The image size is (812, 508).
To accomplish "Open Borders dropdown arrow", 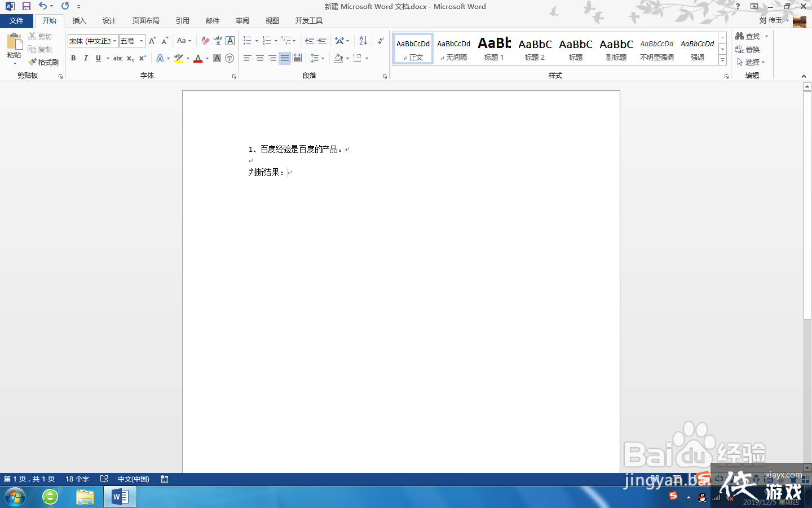I will [367, 58].
